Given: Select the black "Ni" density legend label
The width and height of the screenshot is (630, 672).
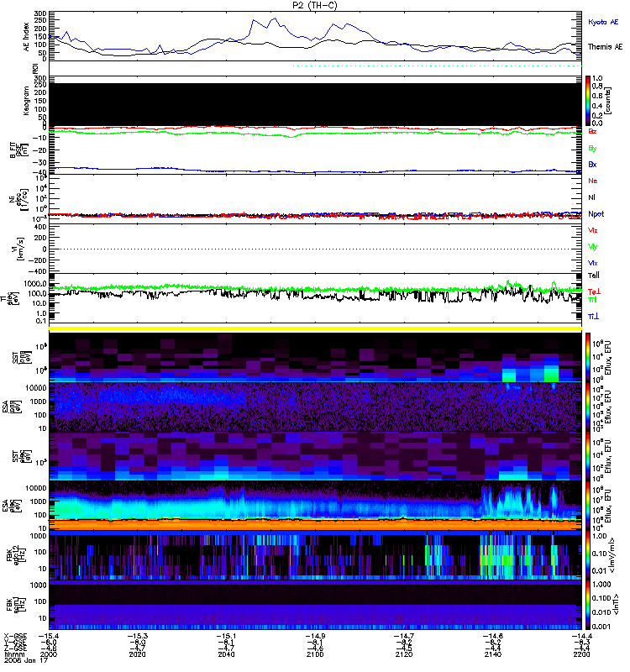Looking at the screenshot, I should pyautogui.click(x=592, y=197).
